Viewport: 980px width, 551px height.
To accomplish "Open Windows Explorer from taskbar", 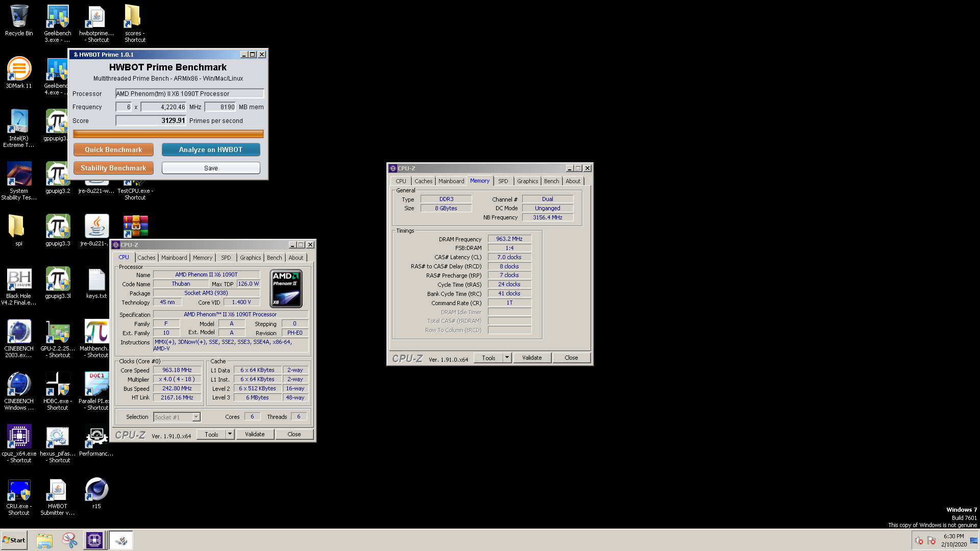I will pos(44,540).
